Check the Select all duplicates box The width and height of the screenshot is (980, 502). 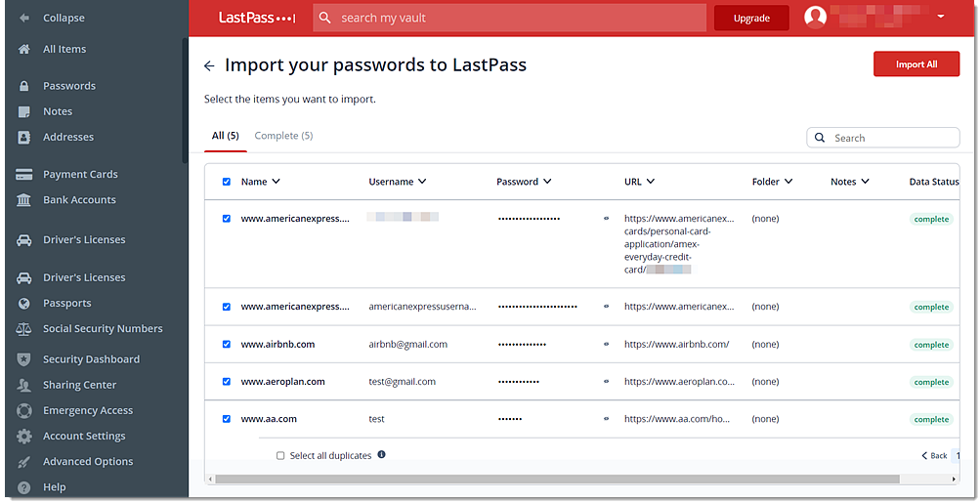click(280, 456)
